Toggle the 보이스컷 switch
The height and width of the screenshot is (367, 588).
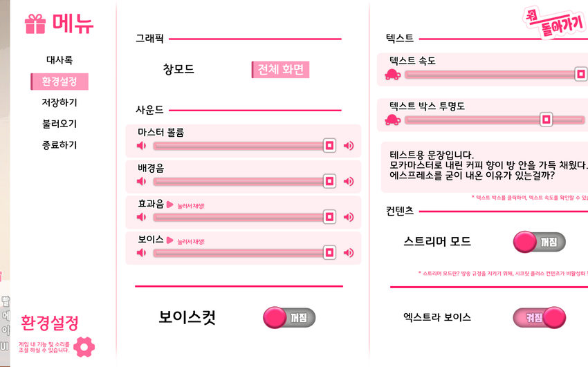tap(289, 317)
